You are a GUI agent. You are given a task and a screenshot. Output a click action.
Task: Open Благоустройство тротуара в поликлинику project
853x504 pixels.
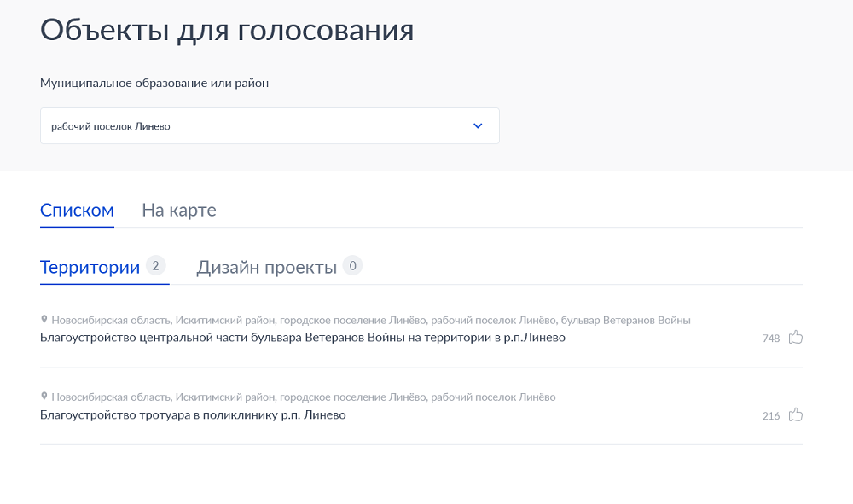(193, 414)
